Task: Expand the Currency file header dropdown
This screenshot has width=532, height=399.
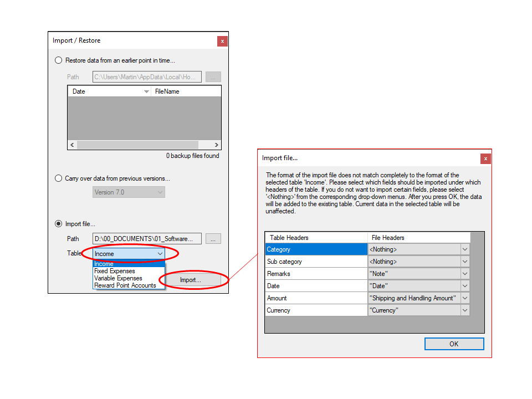Action: pos(465,310)
